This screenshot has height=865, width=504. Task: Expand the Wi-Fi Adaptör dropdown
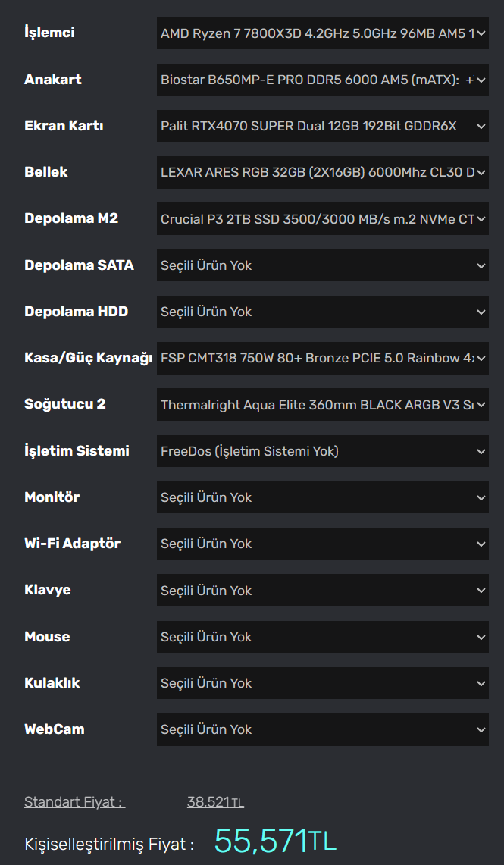point(322,544)
